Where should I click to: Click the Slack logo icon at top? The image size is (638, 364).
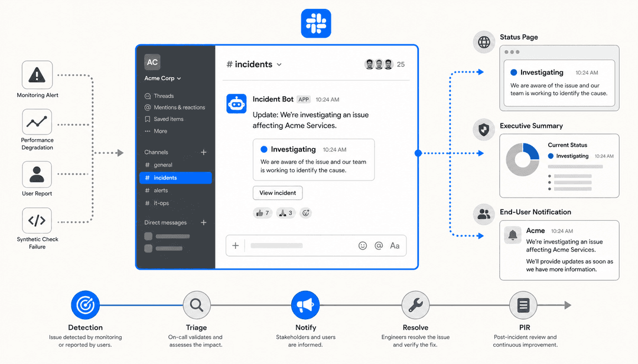point(316,24)
